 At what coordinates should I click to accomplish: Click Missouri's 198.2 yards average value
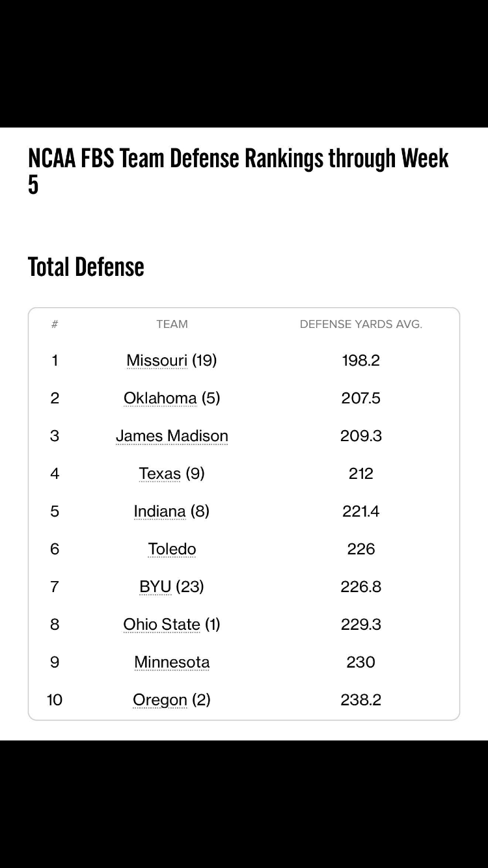tap(360, 360)
